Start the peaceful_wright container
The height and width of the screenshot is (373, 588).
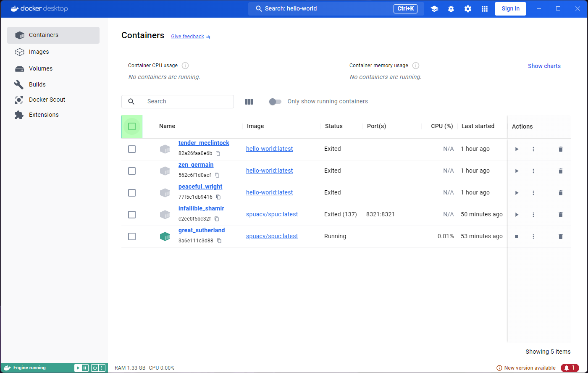point(517,193)
